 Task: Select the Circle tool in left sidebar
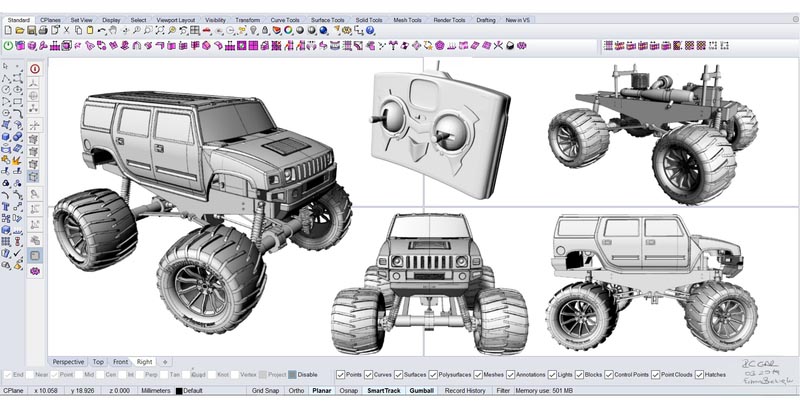[6, 89]
